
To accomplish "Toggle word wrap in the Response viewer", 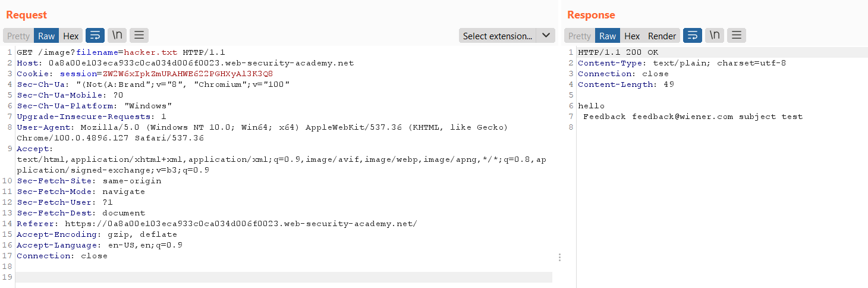I will (693, 36).
